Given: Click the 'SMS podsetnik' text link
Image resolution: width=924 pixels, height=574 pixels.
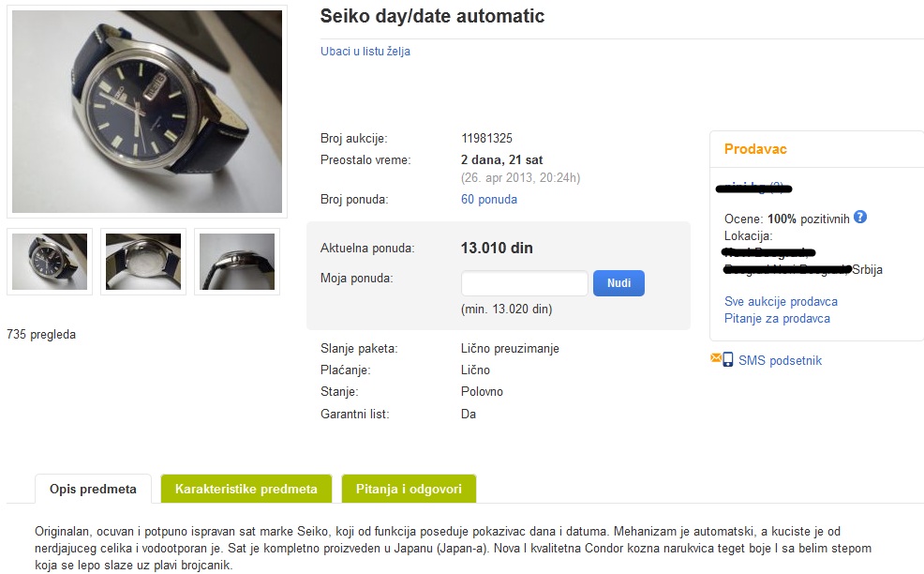Looking at the screenshot, I should [780, 360].
